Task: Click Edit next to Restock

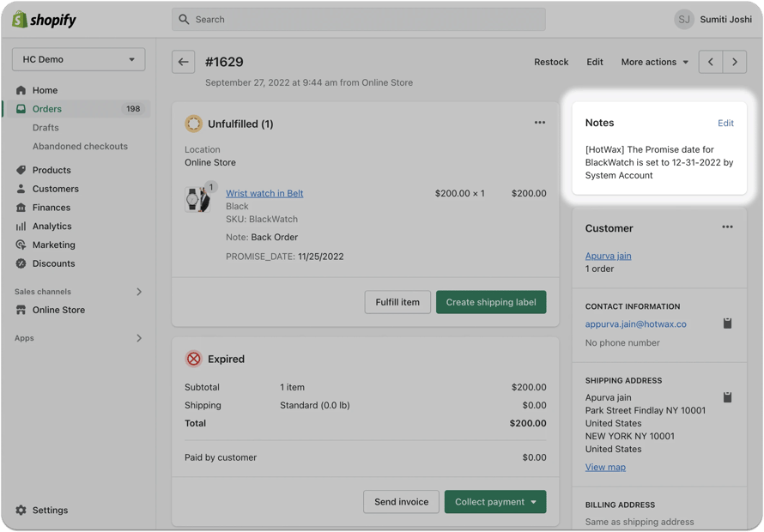Action: (x=594, y=62)
